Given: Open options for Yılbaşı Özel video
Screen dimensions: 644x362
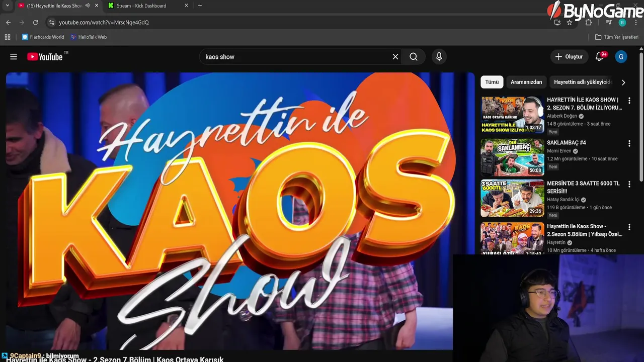Looking at the screenshot, I should (x=629, y=227).
